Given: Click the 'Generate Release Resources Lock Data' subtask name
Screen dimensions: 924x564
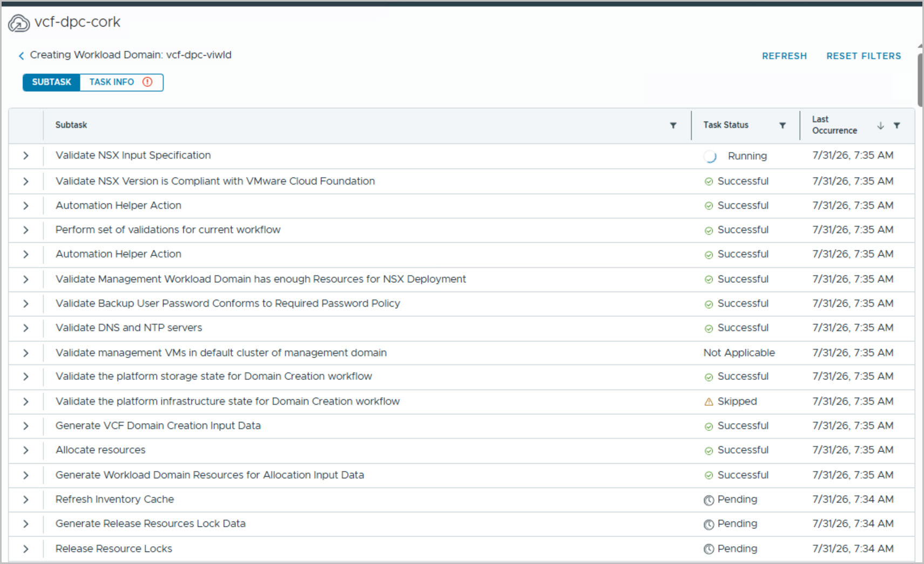Looking at the screenshot, I should click(x=150, y=524).
